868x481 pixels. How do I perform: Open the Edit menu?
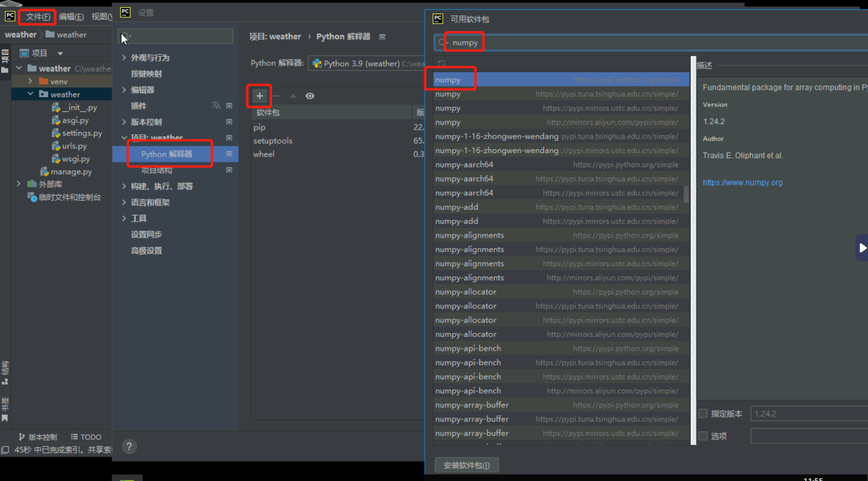click(71, 17)
